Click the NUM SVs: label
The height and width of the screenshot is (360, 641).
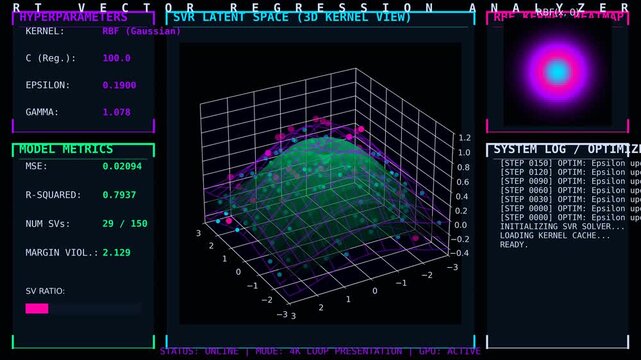[x=47, y=224]
